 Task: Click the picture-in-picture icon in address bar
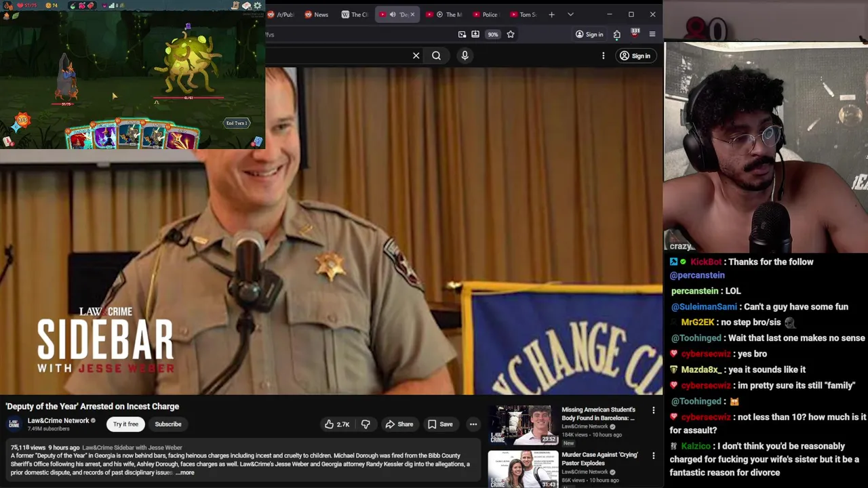[x=462, y=35]
